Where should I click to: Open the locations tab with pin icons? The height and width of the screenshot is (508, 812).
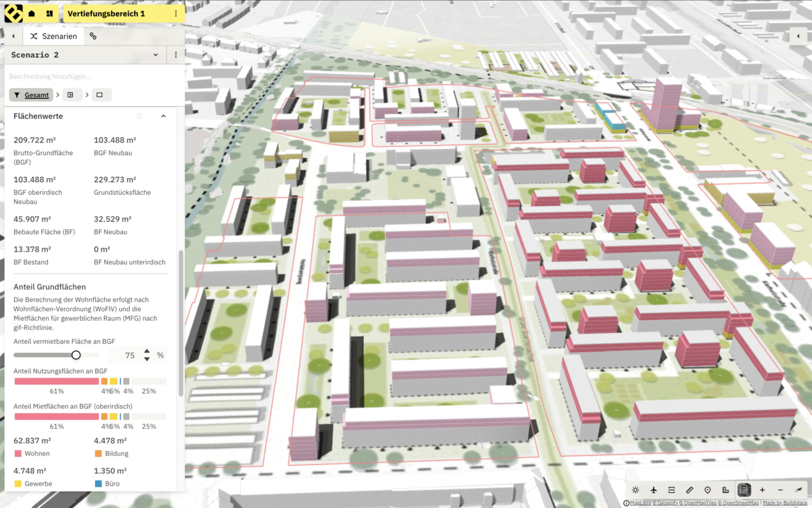(93, 36)
